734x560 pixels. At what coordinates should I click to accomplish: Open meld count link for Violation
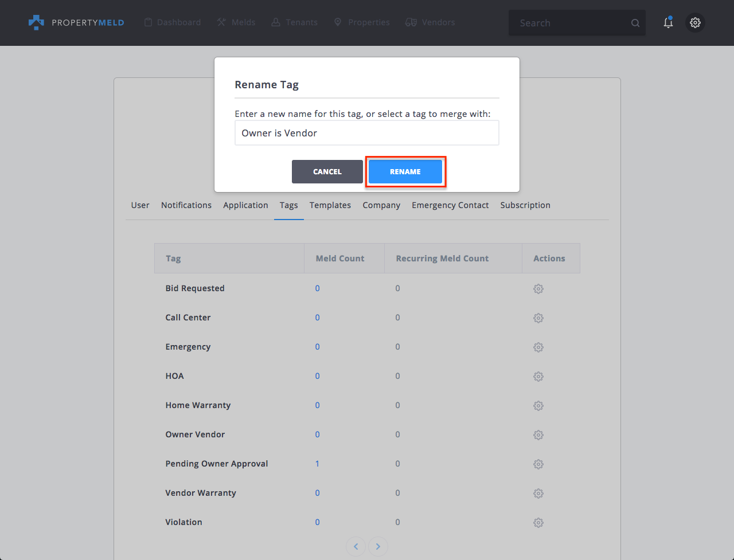(317, 522)
